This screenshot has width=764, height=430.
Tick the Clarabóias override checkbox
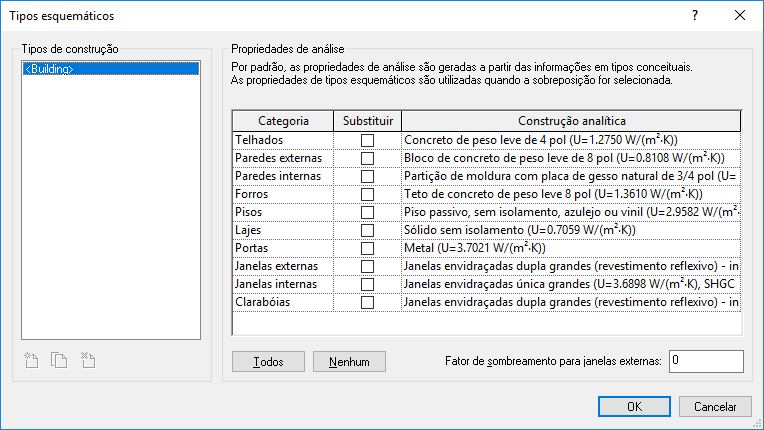click(x=367, y=302)
